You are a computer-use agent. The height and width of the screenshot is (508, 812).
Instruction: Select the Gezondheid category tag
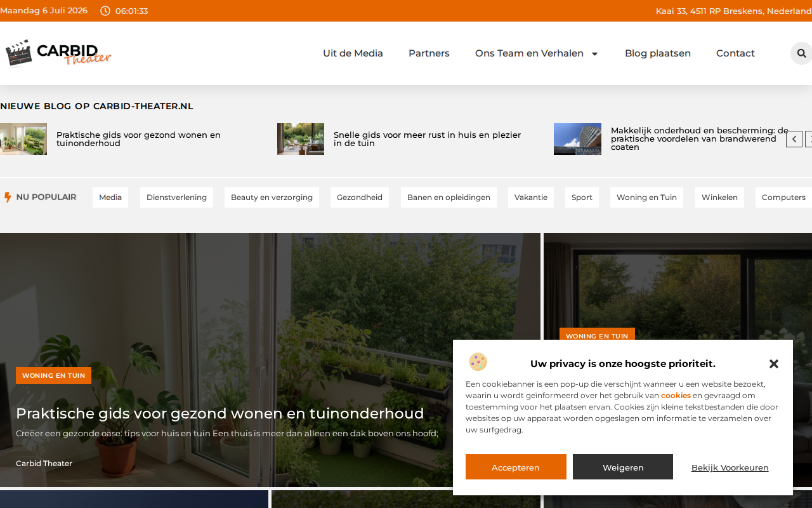pyautogui.click(x=360, y=197)
